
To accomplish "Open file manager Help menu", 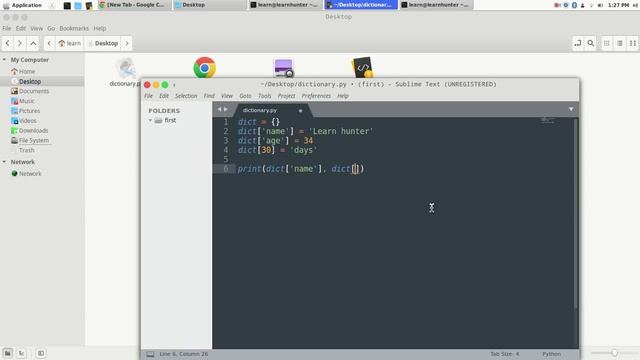I will [100, 28].
